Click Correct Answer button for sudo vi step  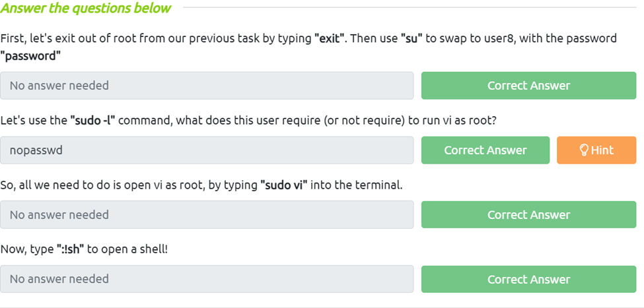pos(528,215)
